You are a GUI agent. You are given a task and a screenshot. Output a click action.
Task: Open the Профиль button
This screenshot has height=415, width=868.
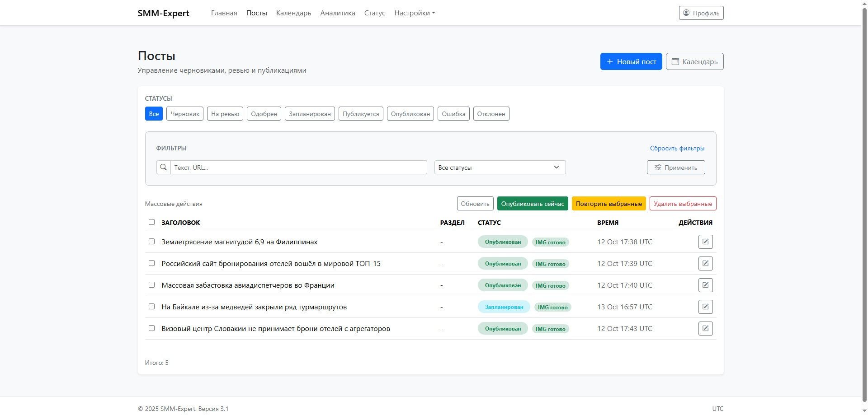(701, 13)
